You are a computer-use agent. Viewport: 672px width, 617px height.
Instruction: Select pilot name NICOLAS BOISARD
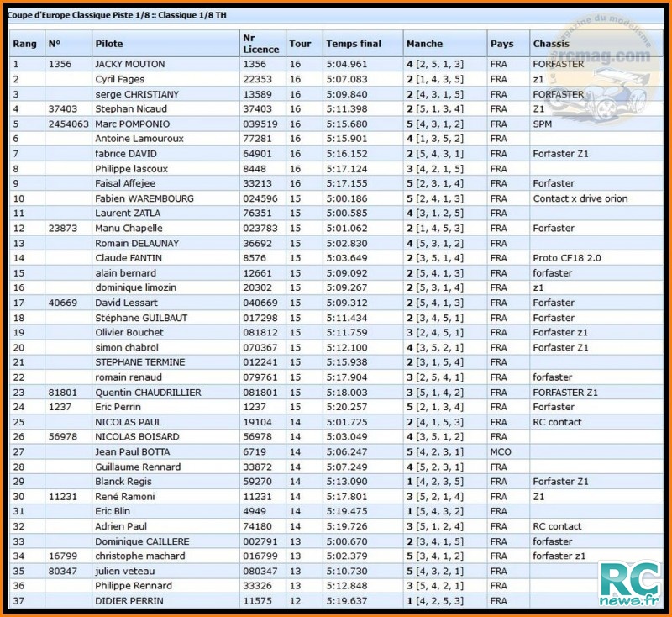pos(137,437)
